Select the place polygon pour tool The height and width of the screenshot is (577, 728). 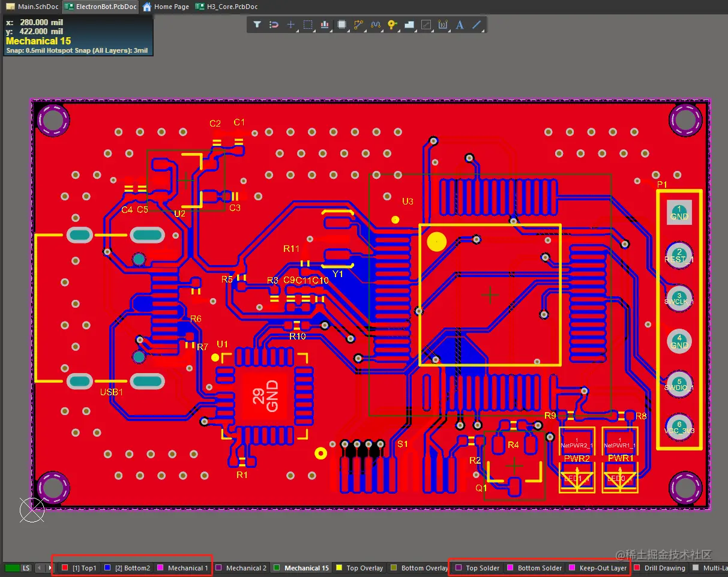[x=409, y=25]
